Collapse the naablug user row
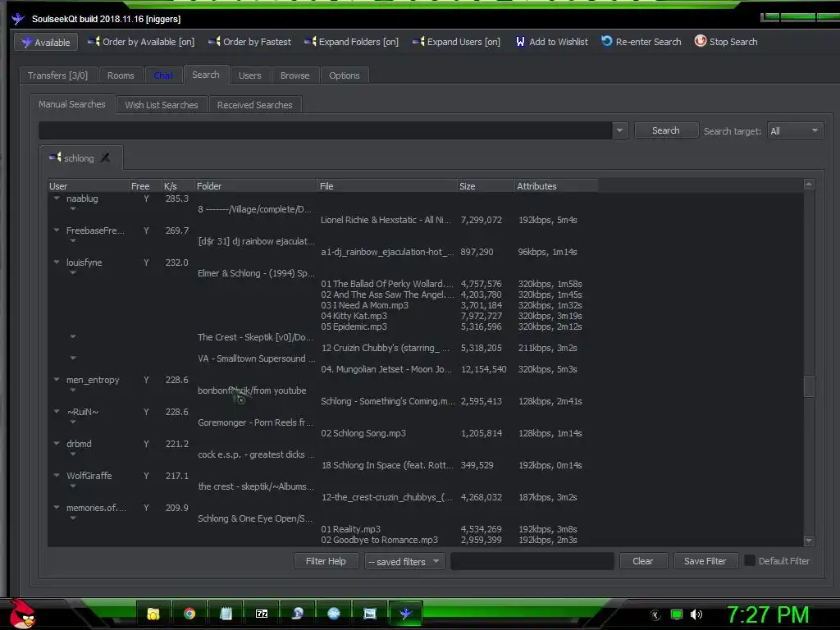840x630 pixels. (57, 199)
